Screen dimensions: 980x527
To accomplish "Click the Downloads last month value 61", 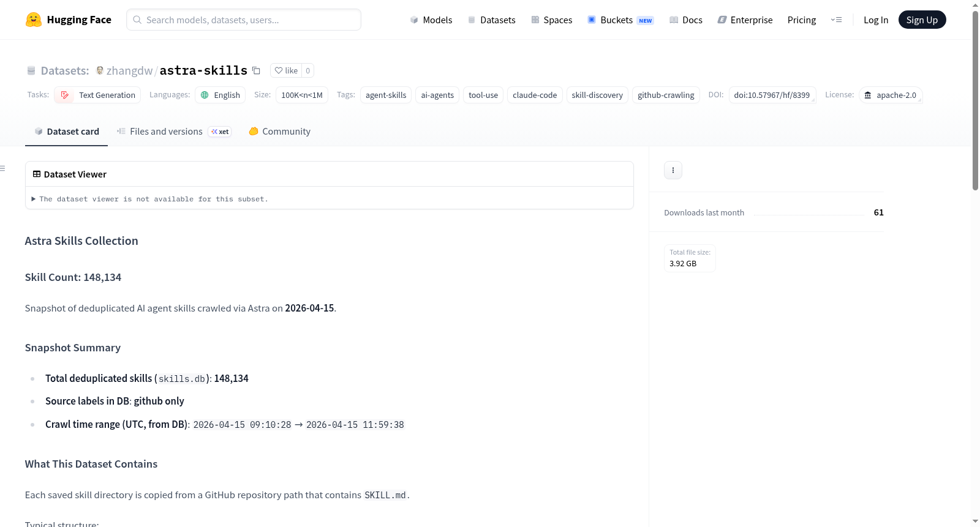I will pos(879,212).
